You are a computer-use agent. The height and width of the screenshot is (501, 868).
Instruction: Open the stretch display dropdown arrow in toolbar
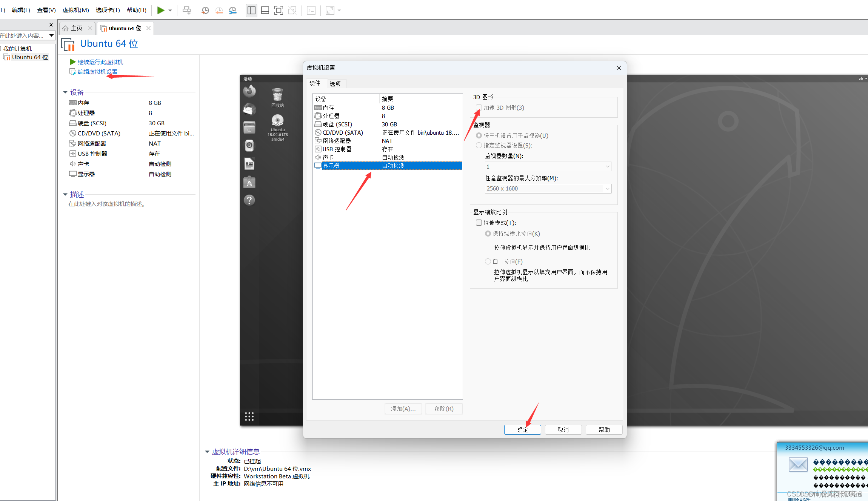tap(339, 10)
